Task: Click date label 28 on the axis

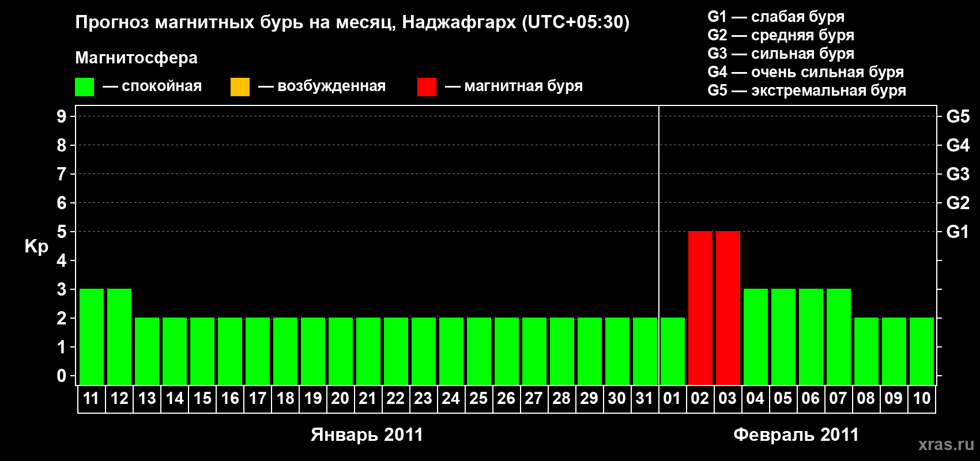Action: coord(561,399)
